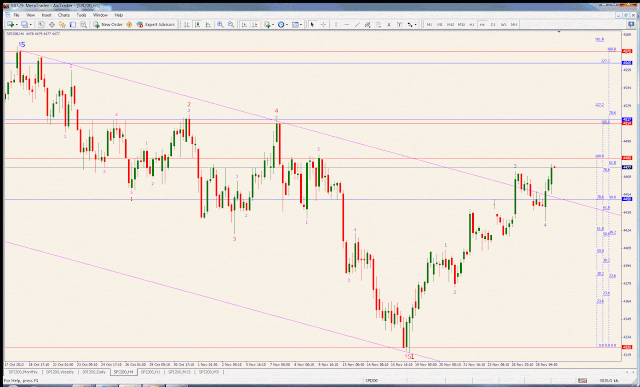Open the MetaEditor diamond icon
This screenshot has width=640, height=387.
(129, 24)
